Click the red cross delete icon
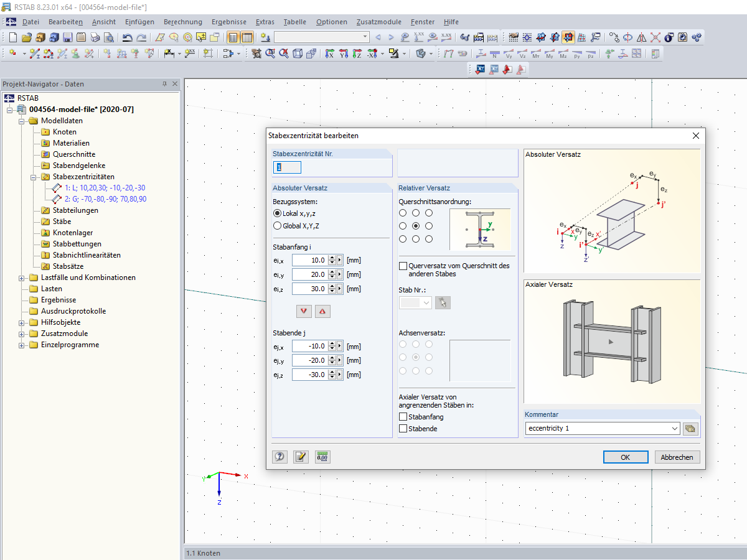 (655, 38)
